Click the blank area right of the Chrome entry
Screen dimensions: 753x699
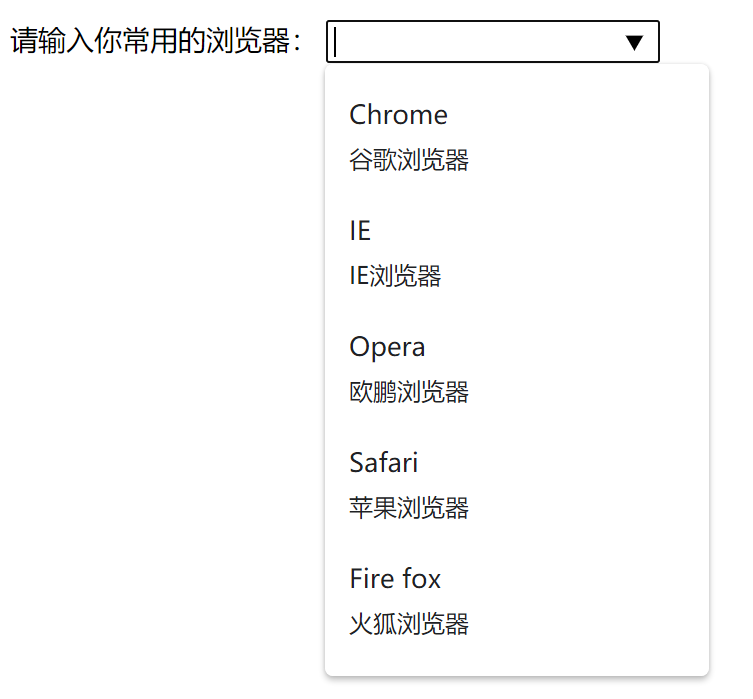(x=576, y=137)
